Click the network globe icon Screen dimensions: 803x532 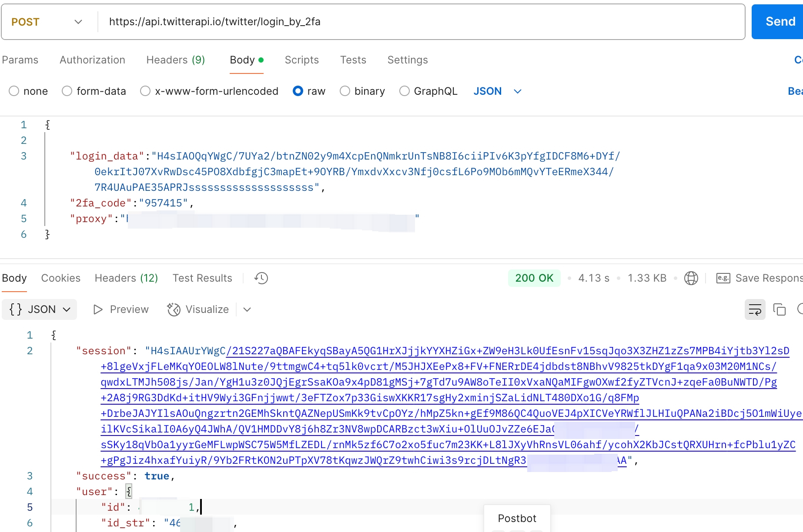click(x=691, y=278)
